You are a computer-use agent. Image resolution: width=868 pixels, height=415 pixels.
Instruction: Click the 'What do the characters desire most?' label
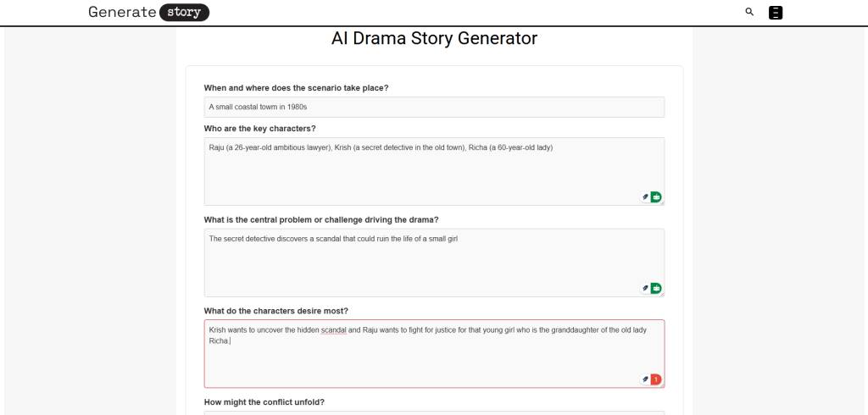tap(275, 311)
